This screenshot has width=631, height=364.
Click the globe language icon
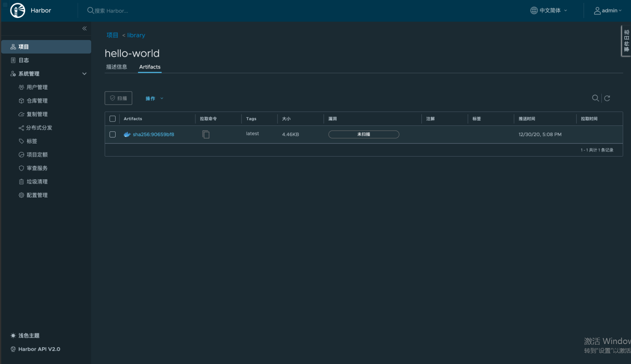534,10
